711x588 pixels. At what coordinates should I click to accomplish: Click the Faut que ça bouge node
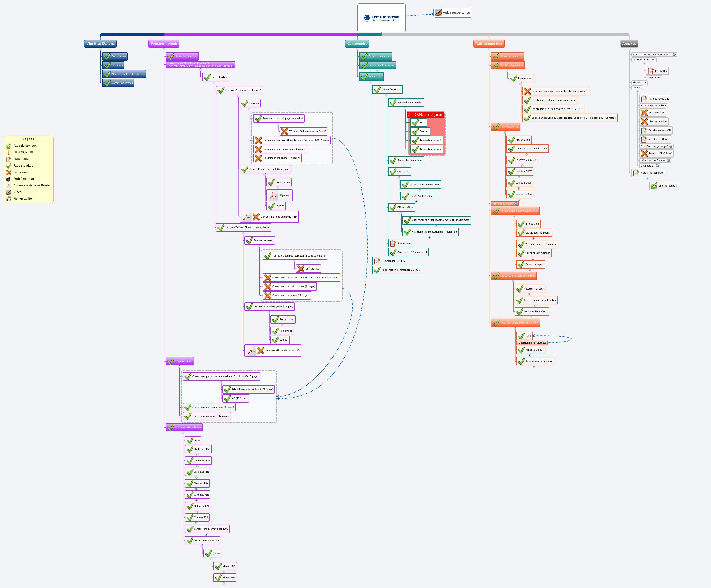click(502, 204)
